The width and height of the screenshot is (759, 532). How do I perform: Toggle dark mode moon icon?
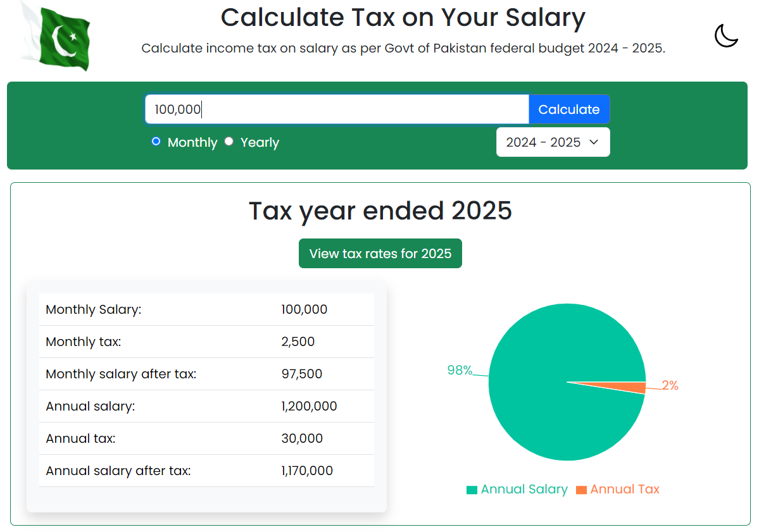tap(726, 35)
